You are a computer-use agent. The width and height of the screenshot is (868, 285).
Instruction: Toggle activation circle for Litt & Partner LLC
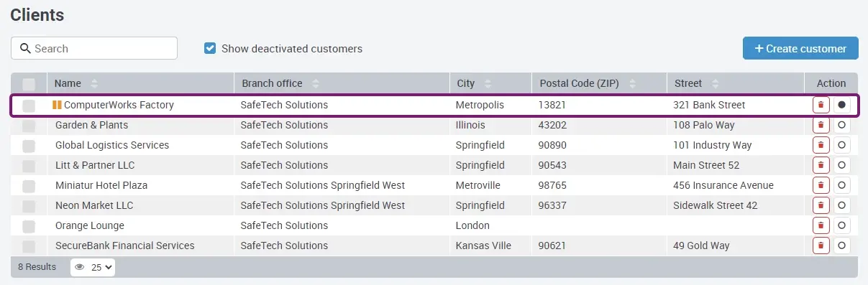(x=841, y=165)
